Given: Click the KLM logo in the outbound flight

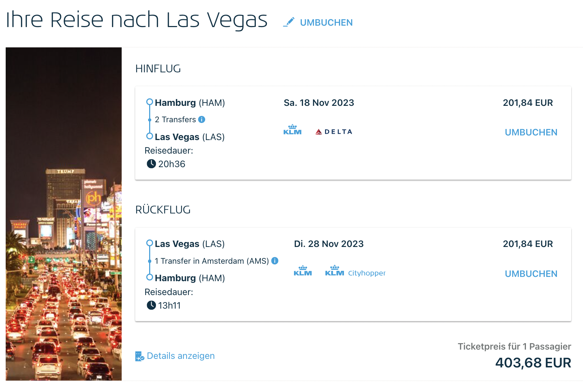Looking at the screenshot, I should [x=293, y=130].
